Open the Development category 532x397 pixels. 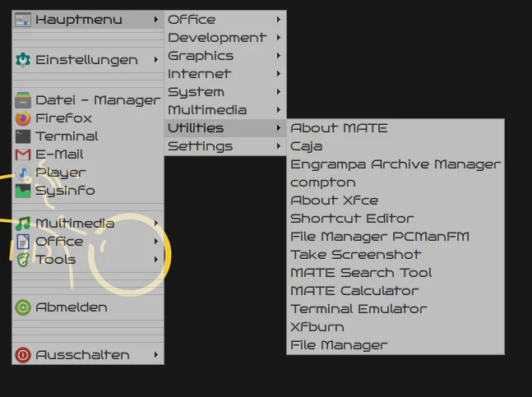[225, 37]
